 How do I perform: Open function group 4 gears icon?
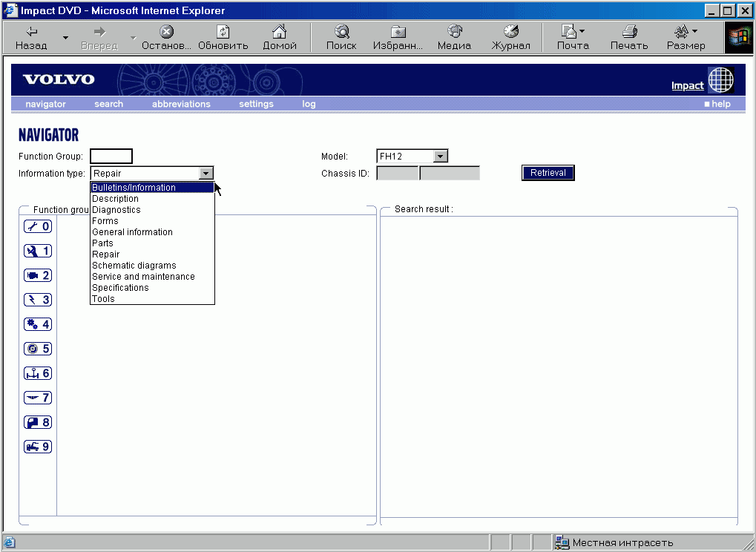point(38,324)
